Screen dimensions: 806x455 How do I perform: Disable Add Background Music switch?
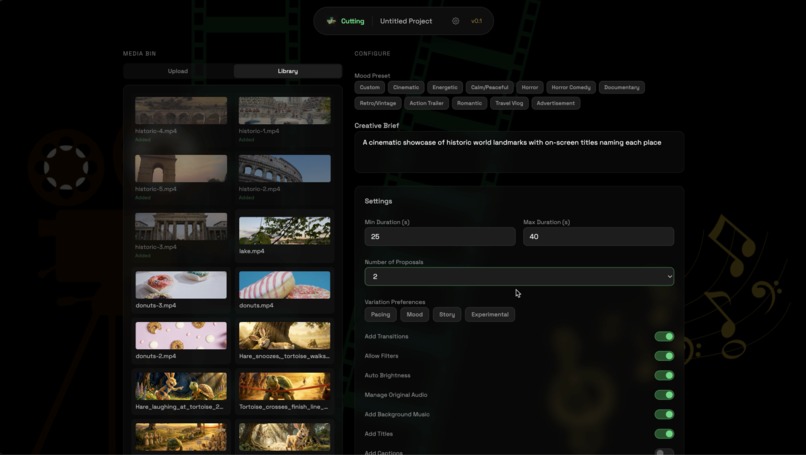tap(664, 414)
